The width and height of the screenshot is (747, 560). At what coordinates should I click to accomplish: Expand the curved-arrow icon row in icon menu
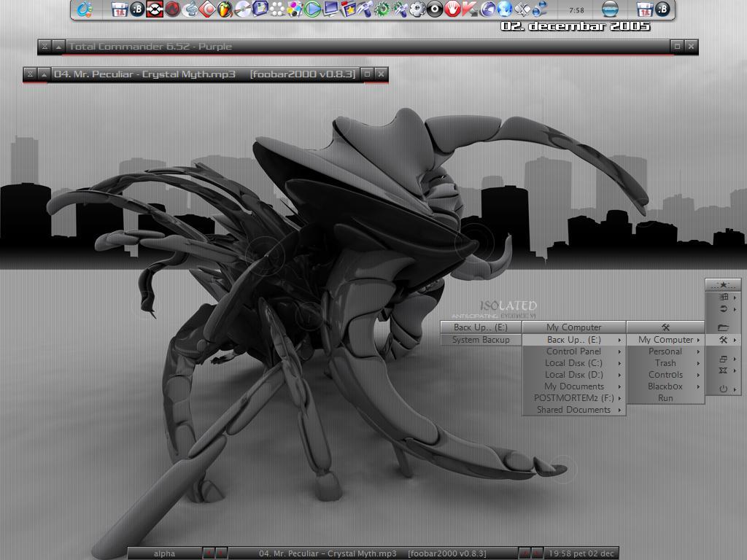click(723, 309)
